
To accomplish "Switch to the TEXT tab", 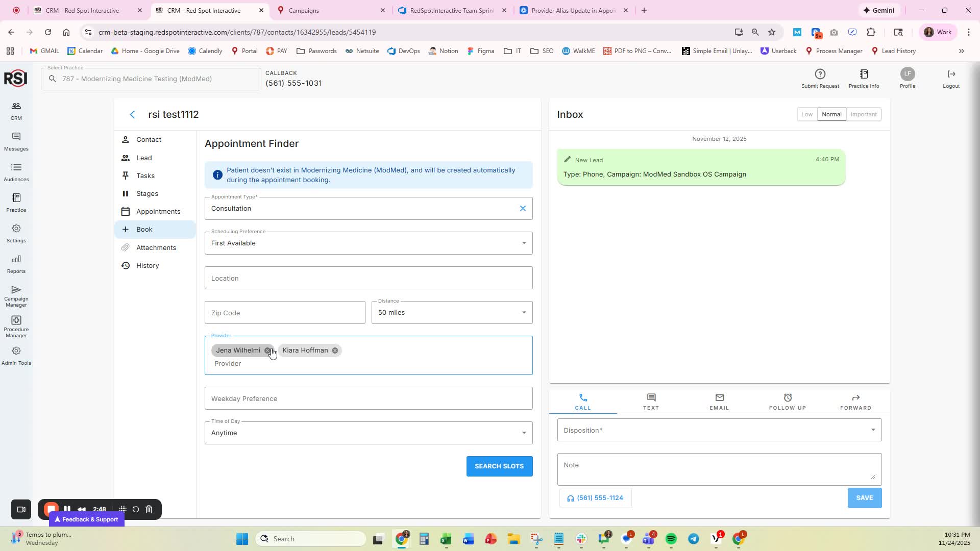I will coord(651,402).
